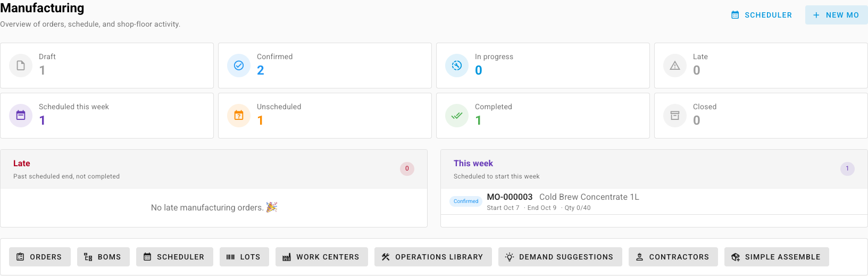Open the Orders shortcut button

pos(39,257)
